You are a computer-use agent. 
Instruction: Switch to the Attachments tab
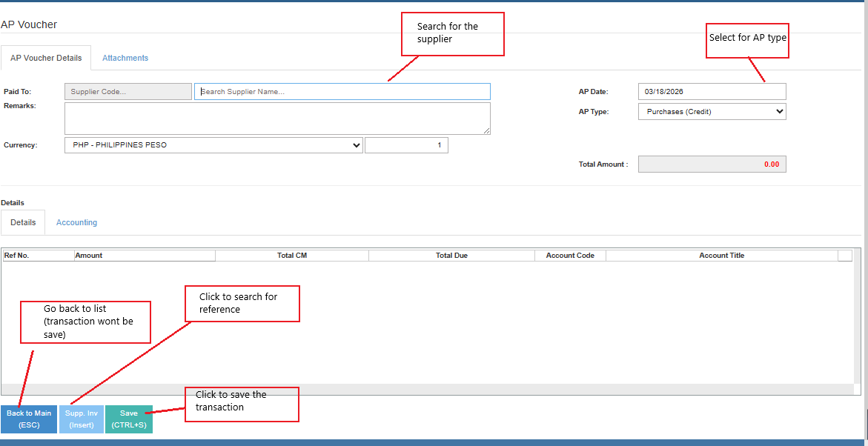(125, 58)
